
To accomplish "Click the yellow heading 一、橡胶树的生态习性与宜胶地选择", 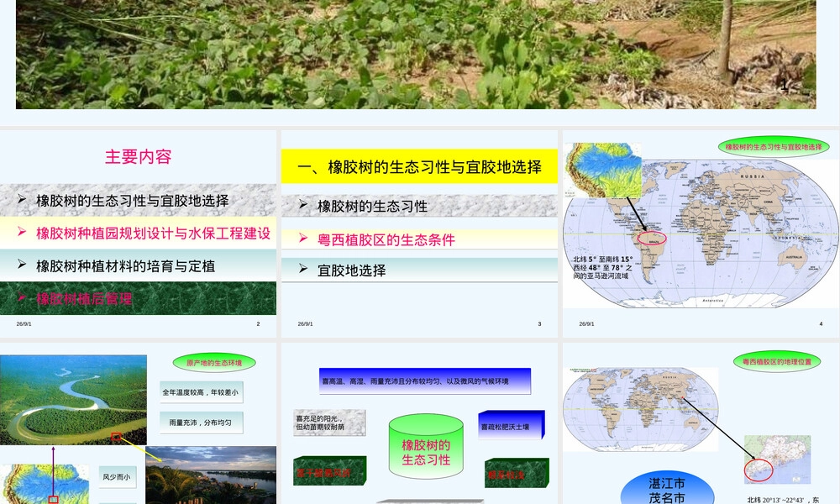I will point(419,167).
